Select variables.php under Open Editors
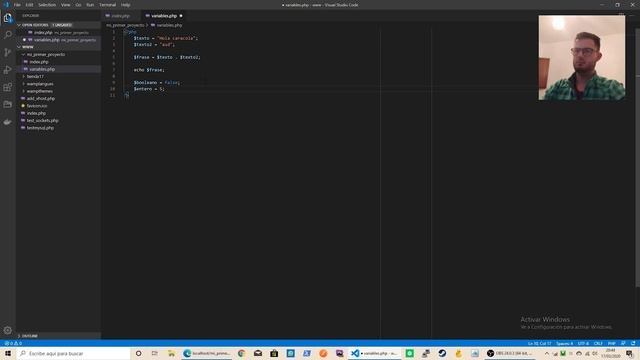 (x=58, y=40)
